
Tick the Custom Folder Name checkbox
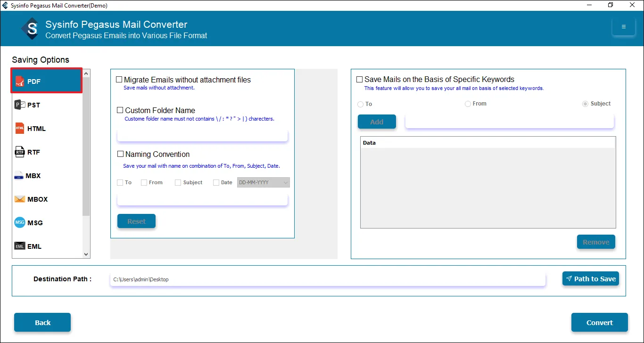point(120,110)
